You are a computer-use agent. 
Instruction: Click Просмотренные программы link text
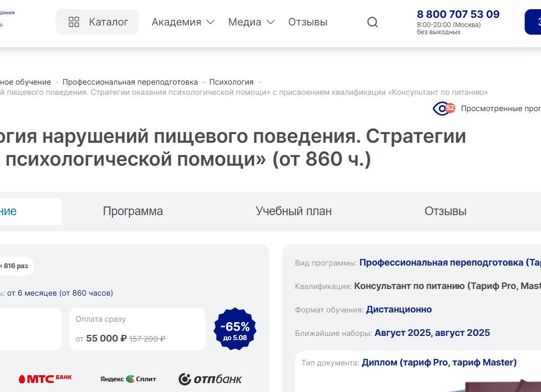[501, 109]
